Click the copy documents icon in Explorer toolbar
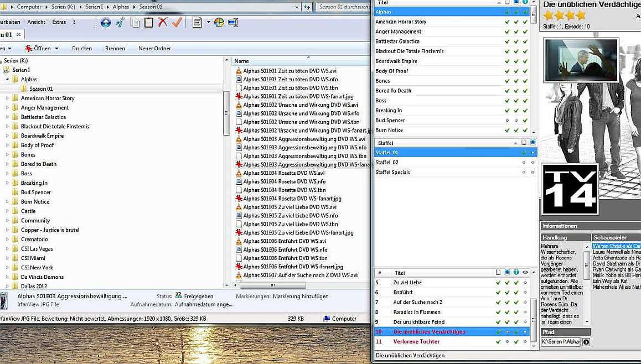This screenshot has width=641, height=364. [135, 22]
